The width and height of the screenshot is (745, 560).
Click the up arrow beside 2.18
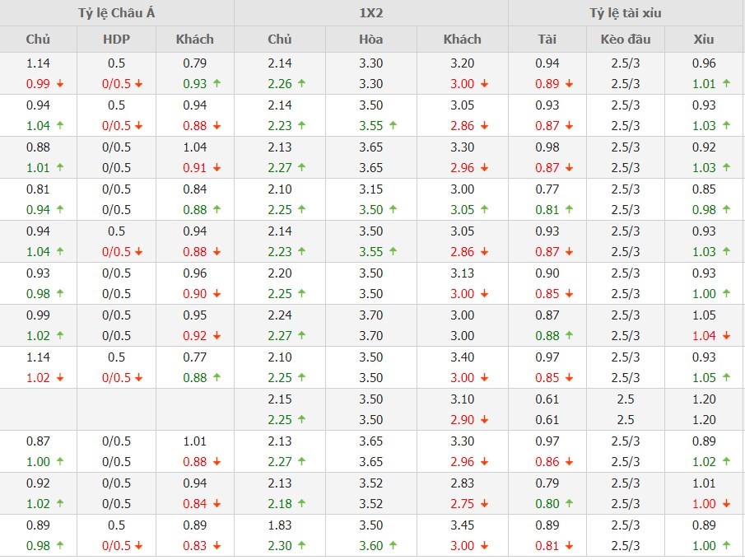(x=301, y=503)
